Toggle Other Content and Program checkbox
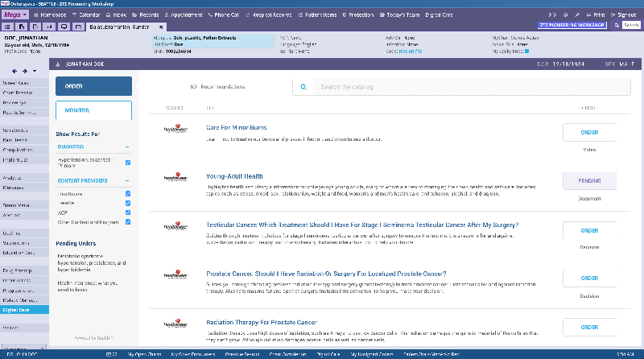This screenshot has height=359, width=644. coord(128,221)
